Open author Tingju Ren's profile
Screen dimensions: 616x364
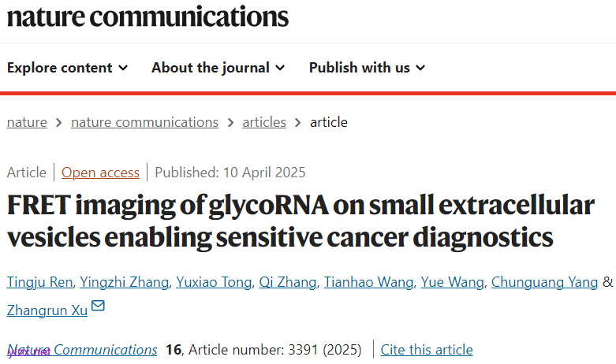click(39, 282)
